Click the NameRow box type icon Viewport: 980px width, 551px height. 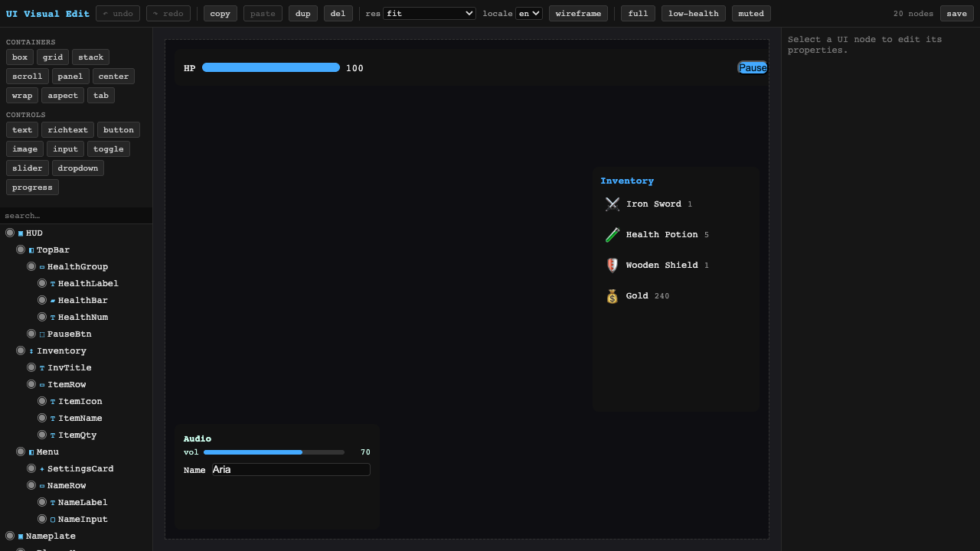[x=42, y=486]
